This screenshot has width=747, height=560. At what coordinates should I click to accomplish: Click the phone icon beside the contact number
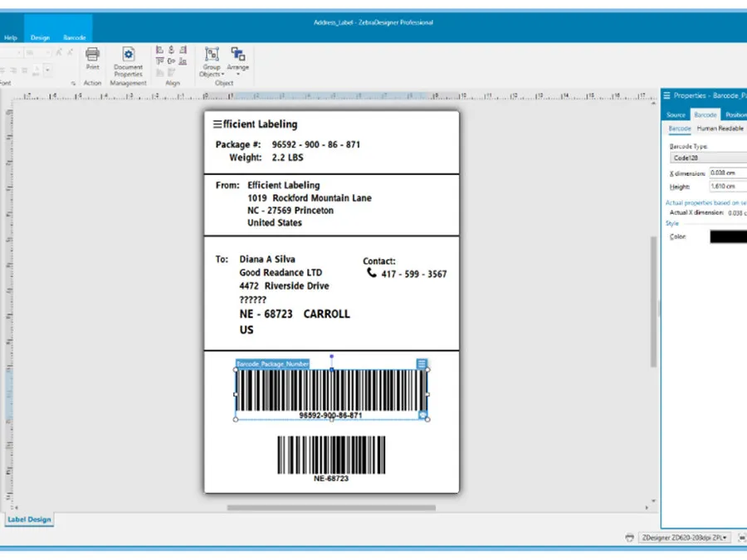click(x=372, y=272)
